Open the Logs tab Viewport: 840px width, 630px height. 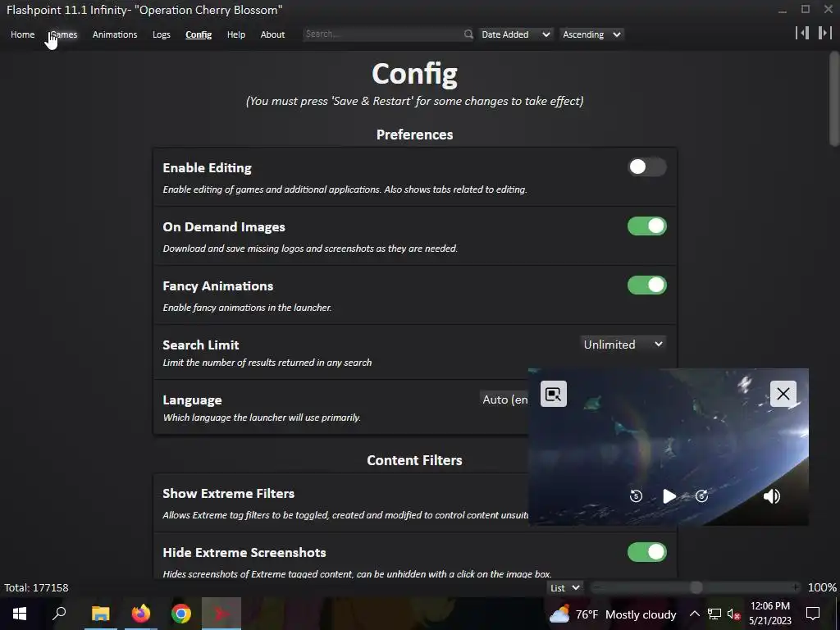[162, 34]
